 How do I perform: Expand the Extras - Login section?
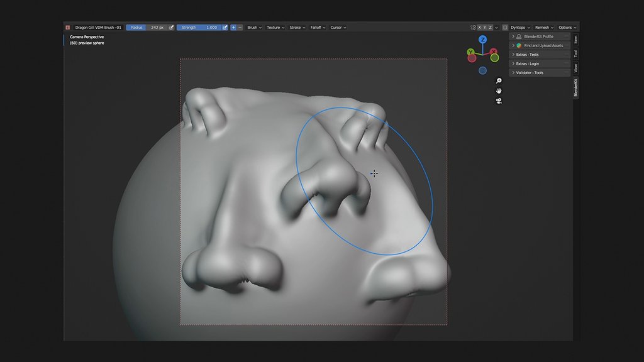[531, 63]
